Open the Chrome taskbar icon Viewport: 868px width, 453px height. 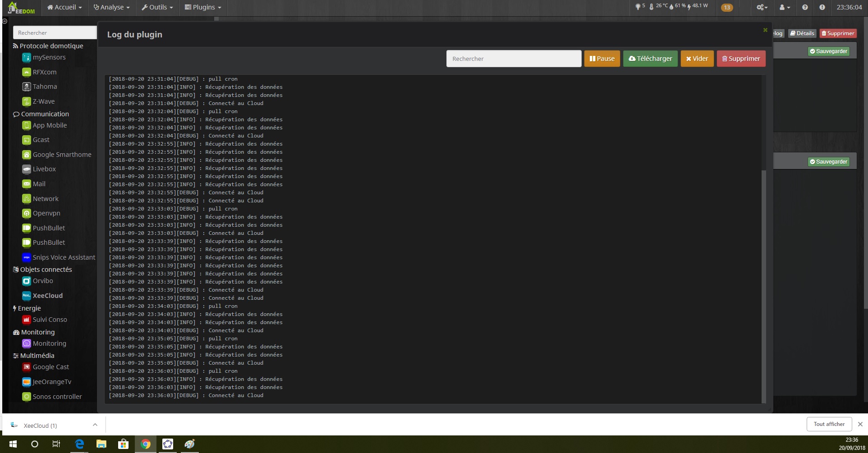point(145,444)
